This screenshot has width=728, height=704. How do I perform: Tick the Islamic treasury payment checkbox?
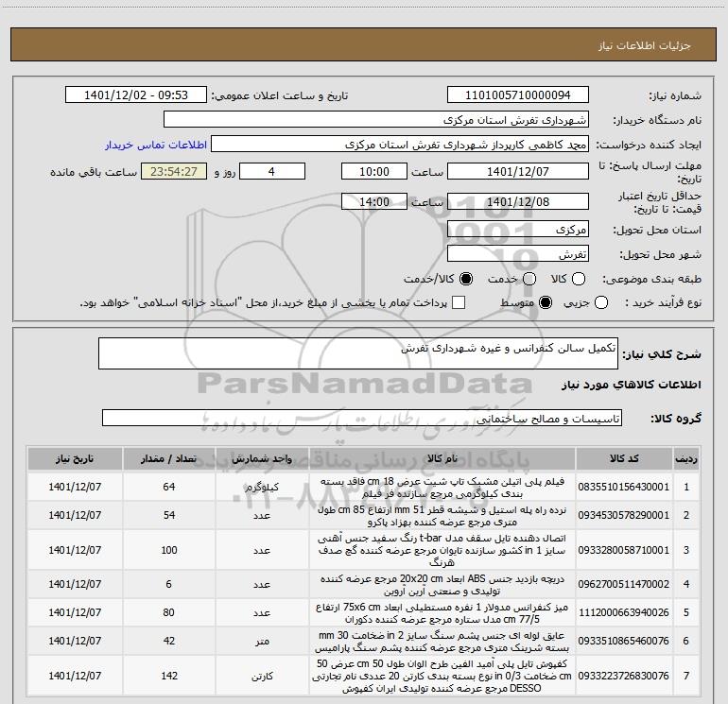(459, 302)
